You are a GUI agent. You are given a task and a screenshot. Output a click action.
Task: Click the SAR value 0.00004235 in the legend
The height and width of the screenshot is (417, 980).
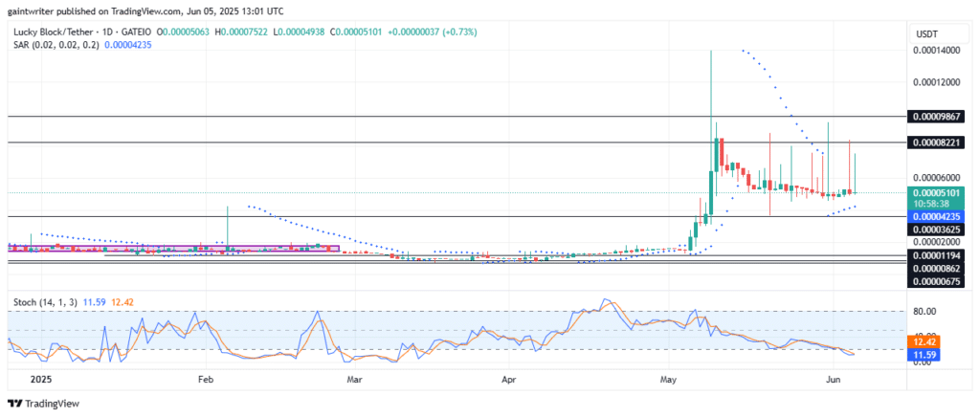coord(128,45)
